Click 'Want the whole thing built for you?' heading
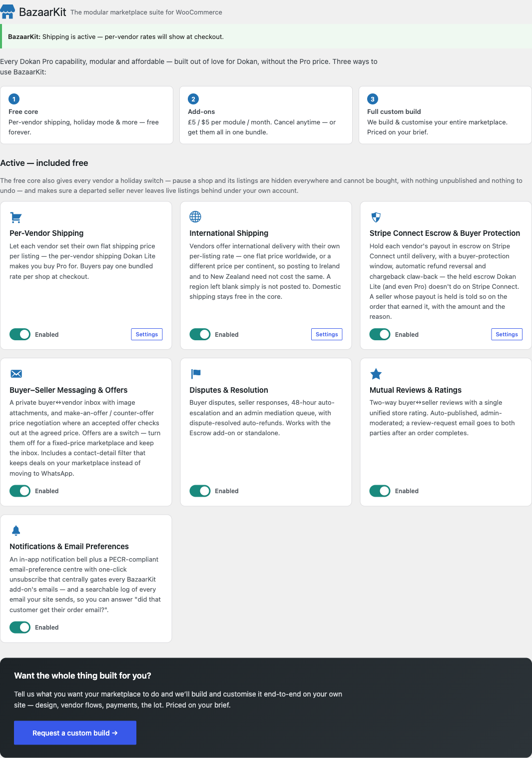This screenshot has height=758, width=532. tap(82, 676)
